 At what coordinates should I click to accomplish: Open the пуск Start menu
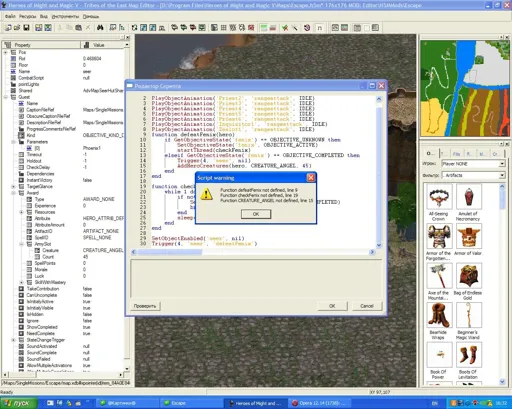(x=18, y=403)
